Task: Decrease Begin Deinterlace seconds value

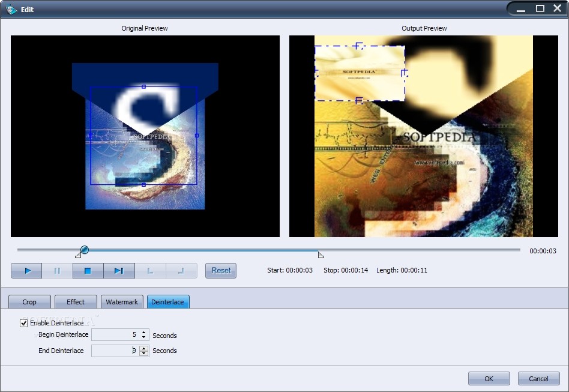Action: [x=144, y=337]
